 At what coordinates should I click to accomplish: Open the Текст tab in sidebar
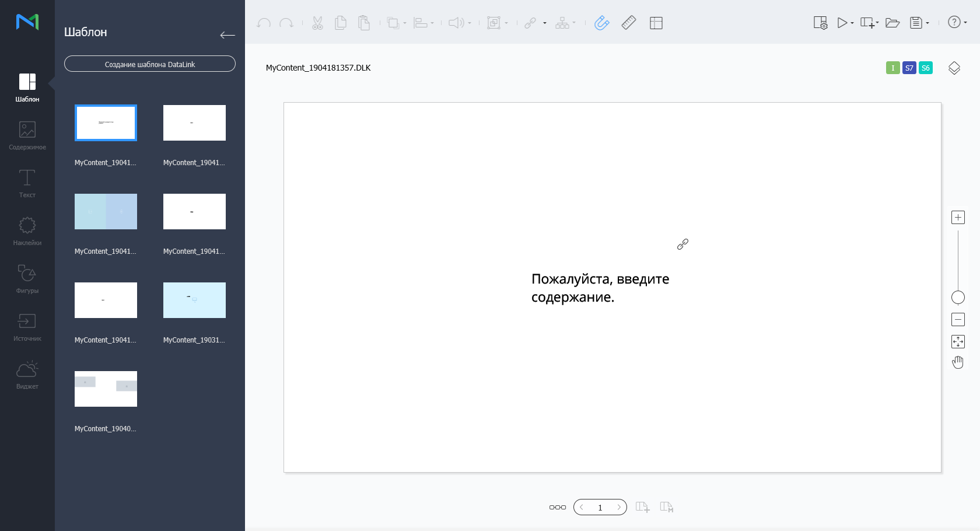point(27,183)
